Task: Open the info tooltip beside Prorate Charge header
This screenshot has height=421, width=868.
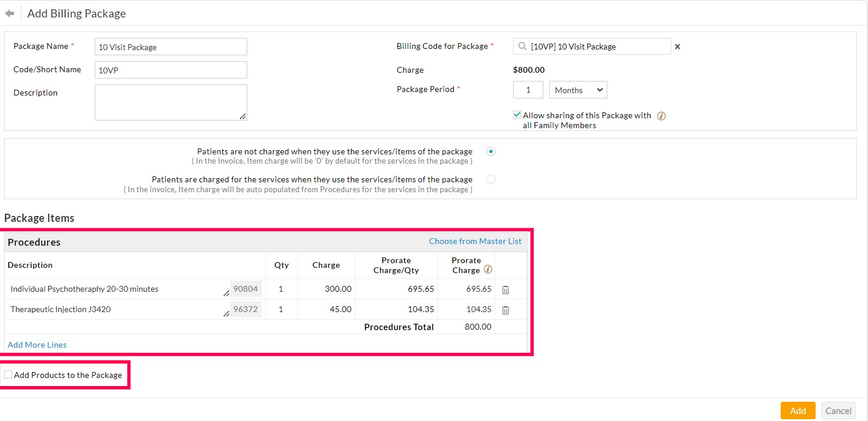Action: tap(486, 269)
